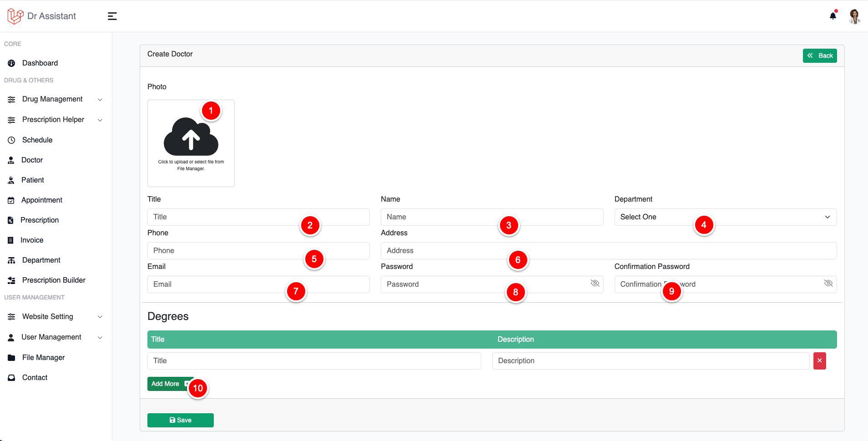Click the Schedule clock icon in sidebar
Screen dimensions: 868x441
tap(11, 140)
